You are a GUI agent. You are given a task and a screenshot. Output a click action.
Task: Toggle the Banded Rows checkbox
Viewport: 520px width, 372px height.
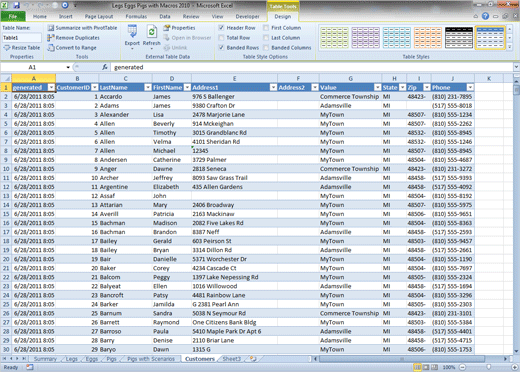coord(221,48)
